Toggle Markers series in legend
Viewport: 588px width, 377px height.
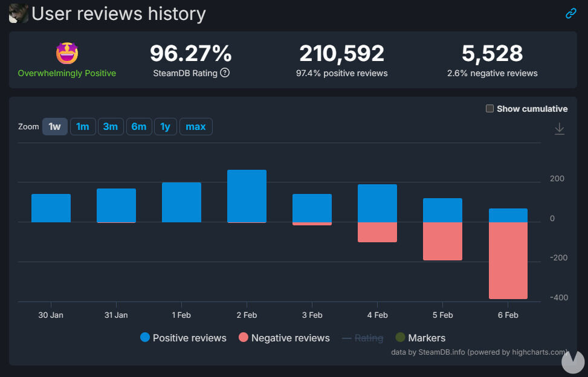coord(420,338)
